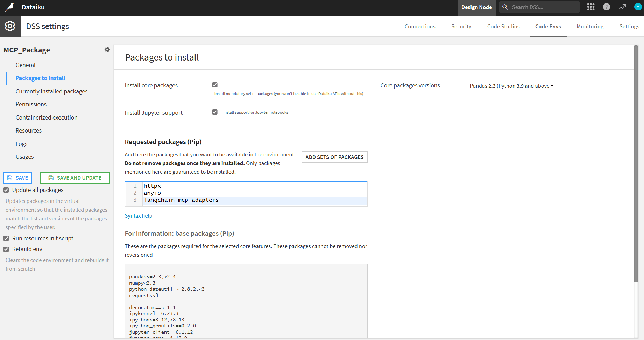Screen dimensions: 644x340
Task: Open the MCP_Package environment settings gear
Action: pyautogui.click(x=107, y=49)
